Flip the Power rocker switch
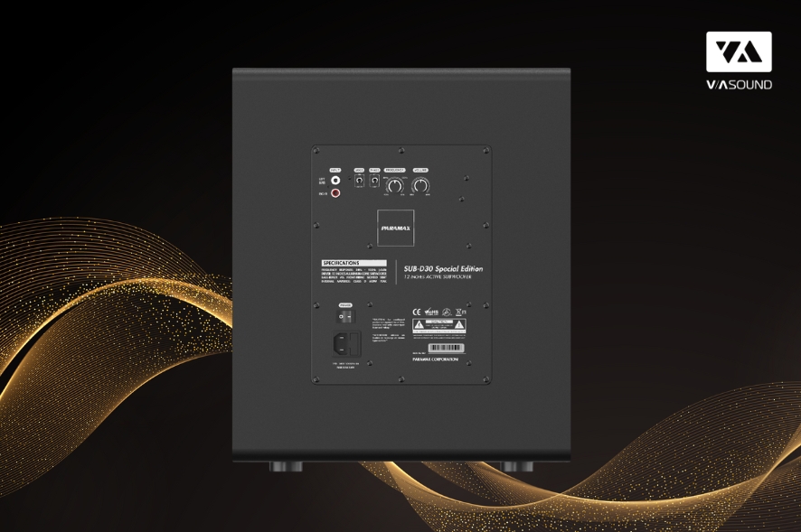801x532 pixels. [x=345, y=317]
